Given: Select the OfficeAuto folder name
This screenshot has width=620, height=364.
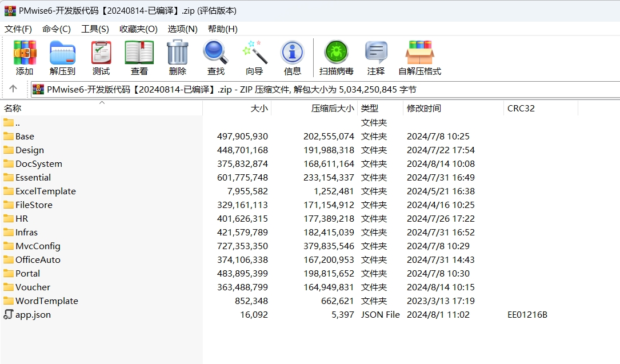Looking at the screenshot, I should point(38,259).
